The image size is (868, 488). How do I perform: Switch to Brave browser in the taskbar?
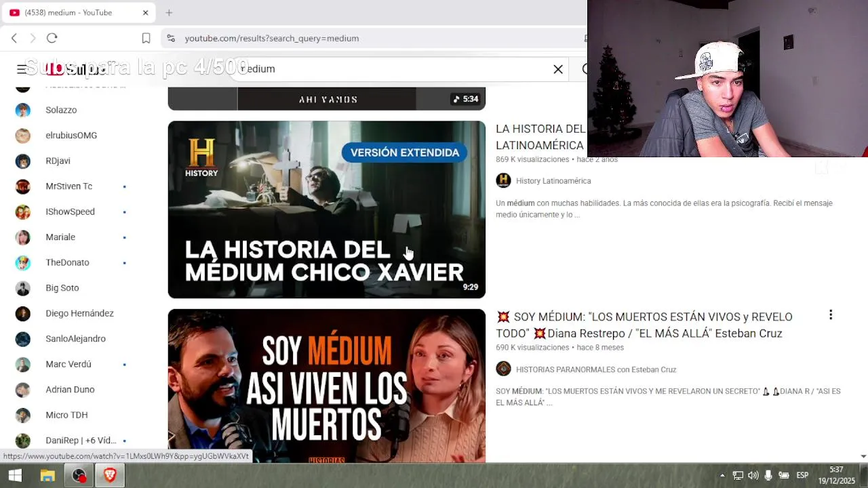110,475
